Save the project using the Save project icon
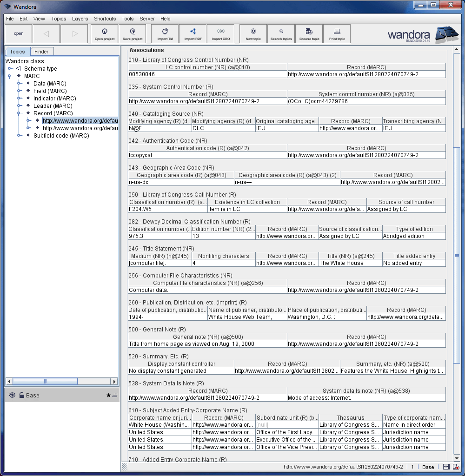Image resolution: width=465 pixels, height=476 pixels. tap(132, 33)
